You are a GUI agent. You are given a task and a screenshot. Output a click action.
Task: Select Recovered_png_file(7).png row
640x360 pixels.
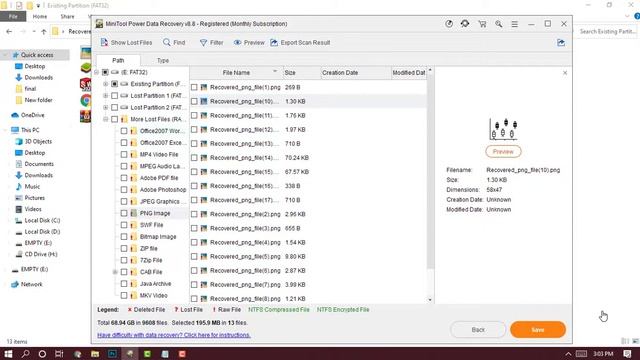(x=308, y=284)
